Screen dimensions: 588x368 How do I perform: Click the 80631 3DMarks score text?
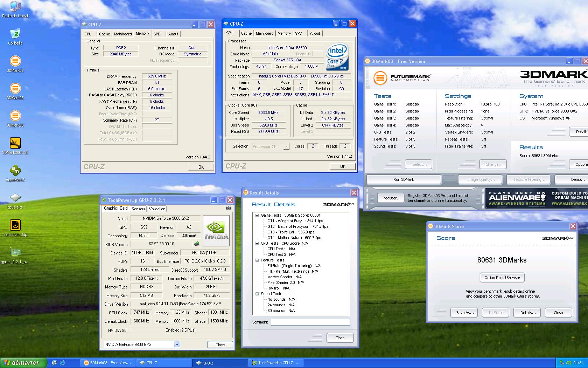(x=502, y=260)
